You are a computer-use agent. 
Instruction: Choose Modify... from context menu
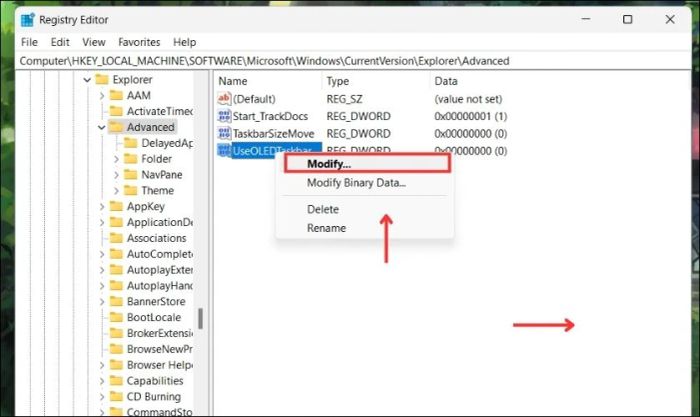pos(367,163)
